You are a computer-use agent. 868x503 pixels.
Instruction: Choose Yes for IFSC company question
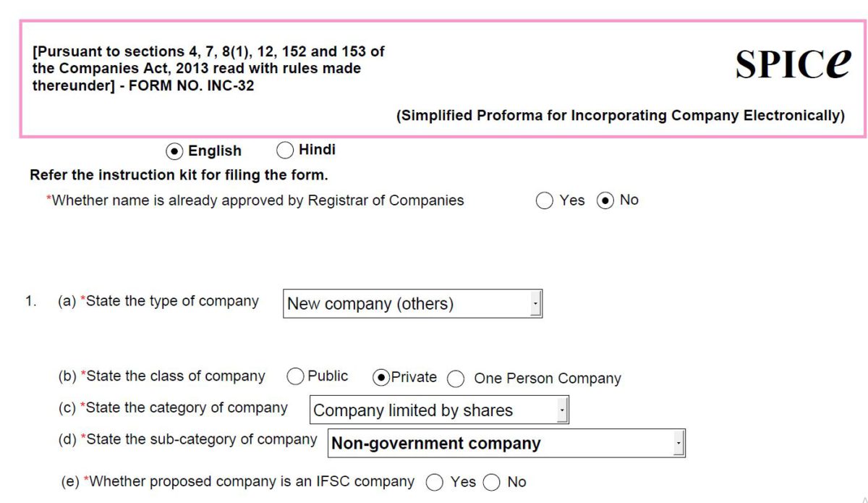point(435,481)
